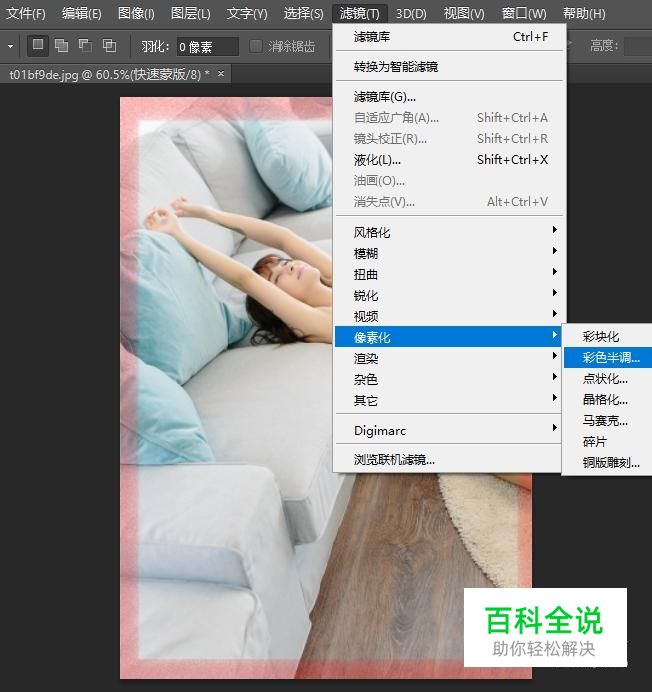652x692 pixels.
Task: Select 碎片 filter
Action: (608, 441)
